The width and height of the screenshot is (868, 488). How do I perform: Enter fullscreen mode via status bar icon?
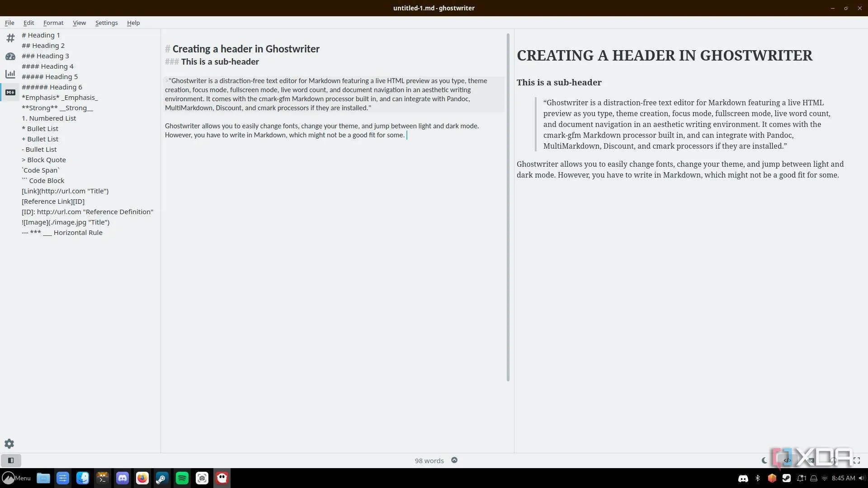pyautogui.click(x=857, y=460)
